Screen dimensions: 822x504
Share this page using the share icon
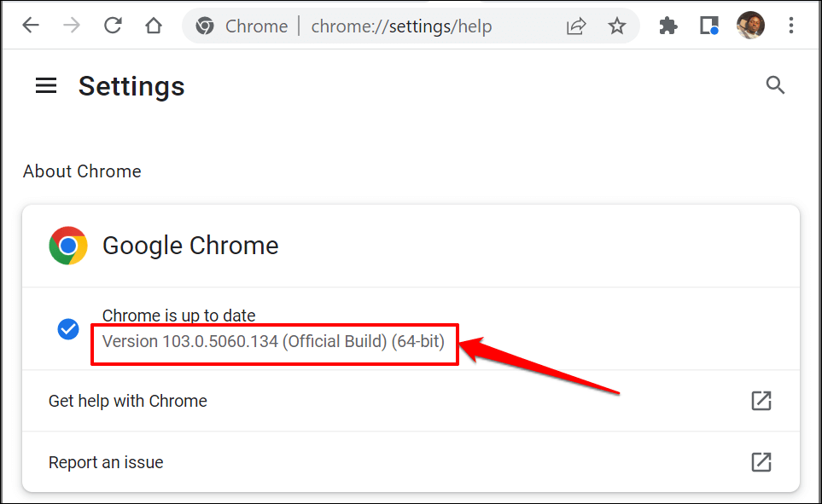coord(576,26)
